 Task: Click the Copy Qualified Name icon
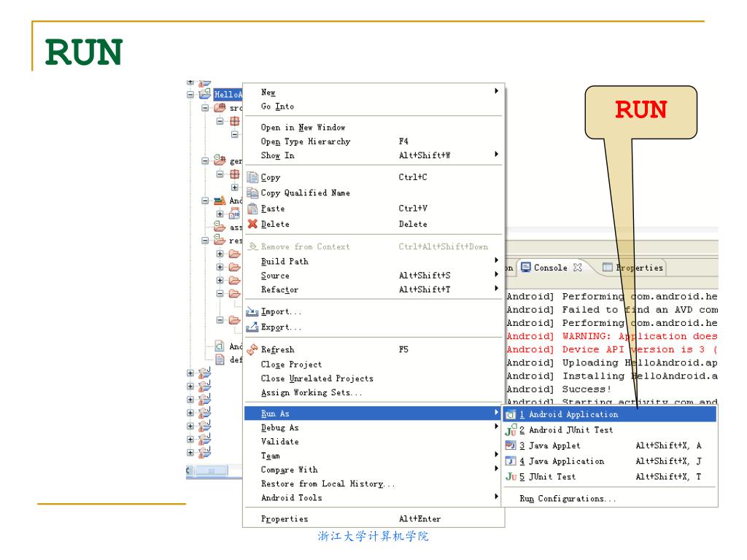coord(252,192)
